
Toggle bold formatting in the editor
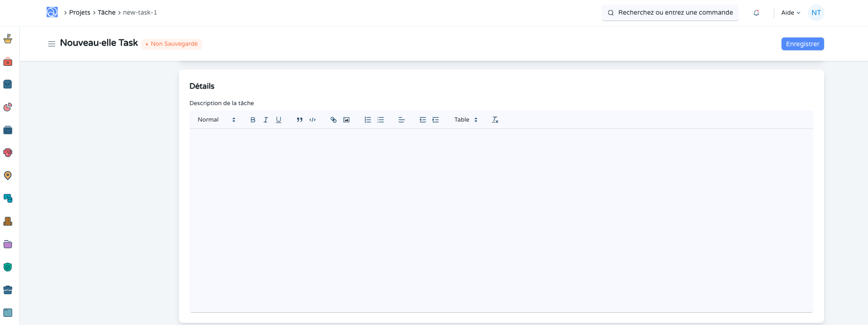pyautogui.click(x=253, y=120)
